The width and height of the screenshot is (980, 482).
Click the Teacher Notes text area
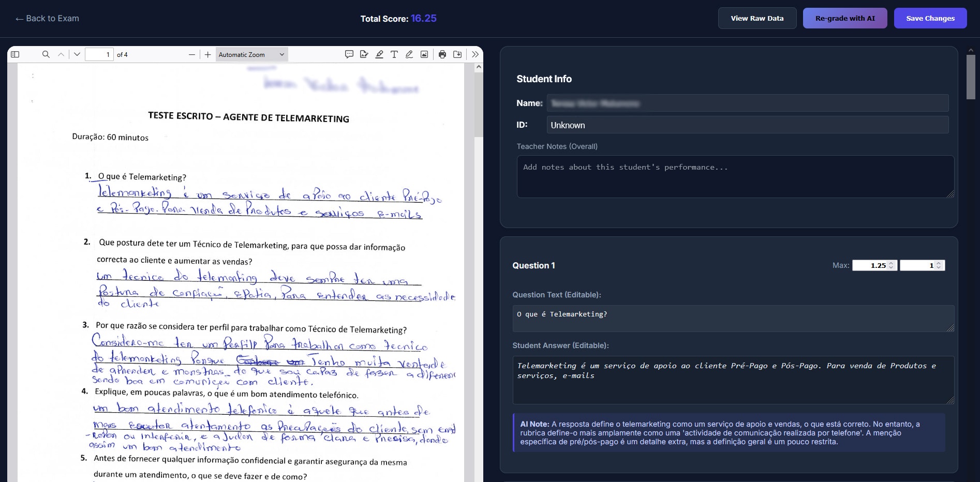(x=734, y=176)
